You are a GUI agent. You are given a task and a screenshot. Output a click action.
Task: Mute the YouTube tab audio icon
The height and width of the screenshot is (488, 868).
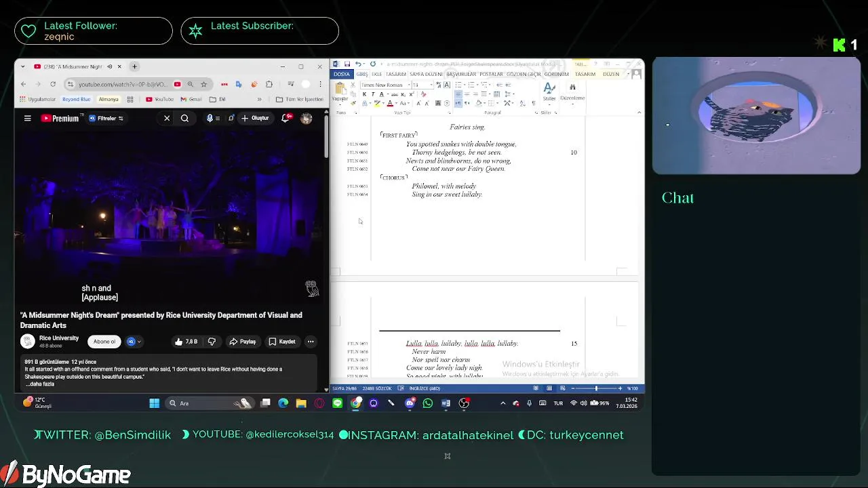point(110,66)
